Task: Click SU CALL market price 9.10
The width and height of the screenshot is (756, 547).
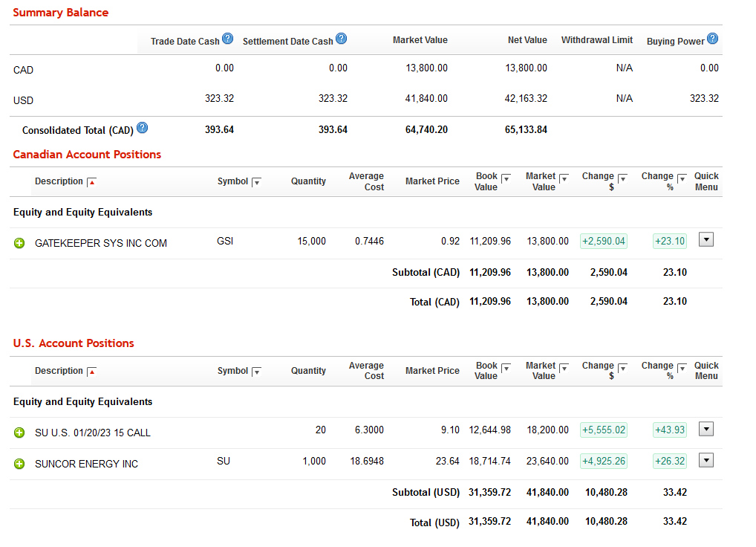Action: pos(450,430)
